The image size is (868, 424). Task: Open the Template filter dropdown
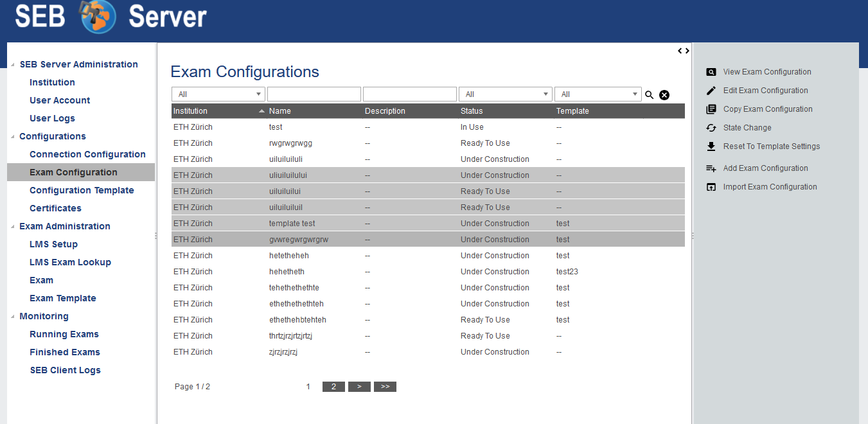coord(598,94)
